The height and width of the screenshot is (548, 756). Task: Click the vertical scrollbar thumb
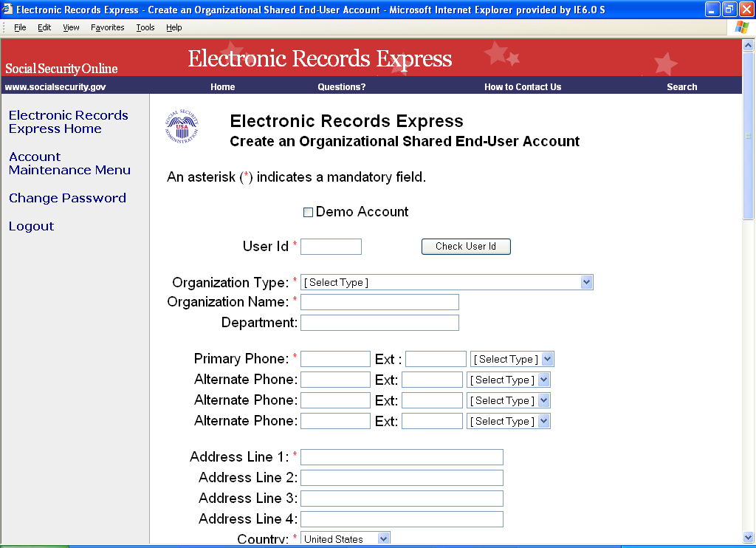coord(749,137)
